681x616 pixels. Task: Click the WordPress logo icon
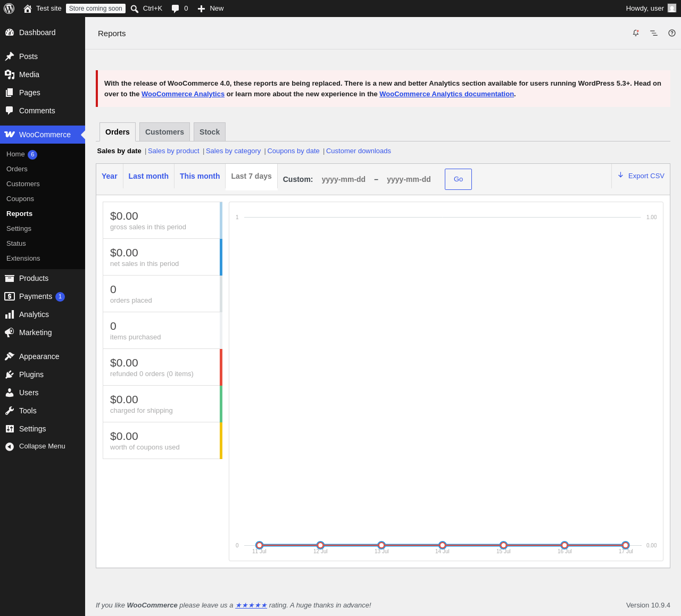tap(9, 9)
